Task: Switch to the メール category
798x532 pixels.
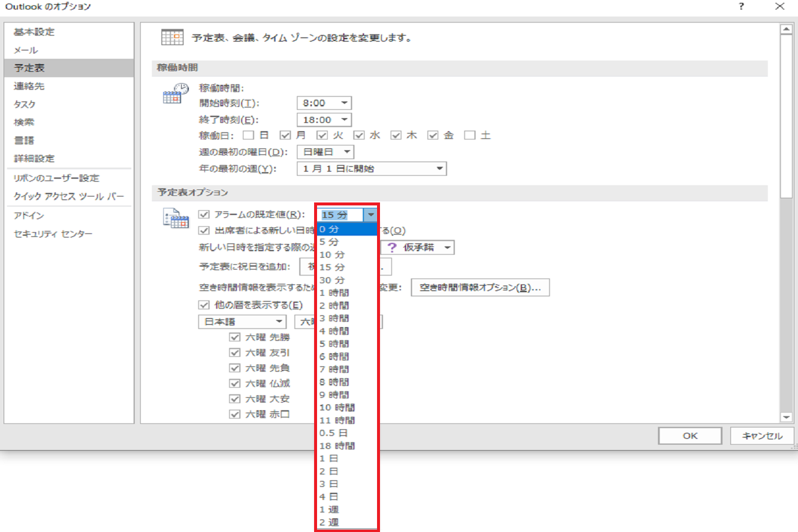Action: [26, 50]
